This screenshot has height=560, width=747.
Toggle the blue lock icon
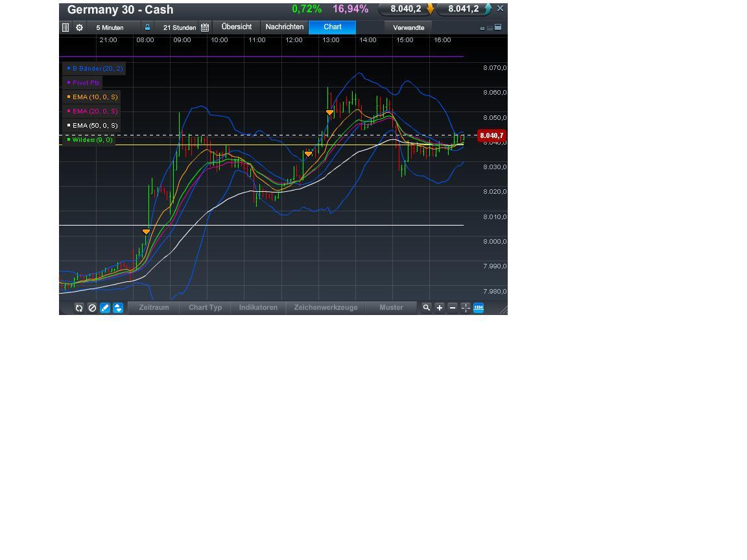[x=148, y=27]
